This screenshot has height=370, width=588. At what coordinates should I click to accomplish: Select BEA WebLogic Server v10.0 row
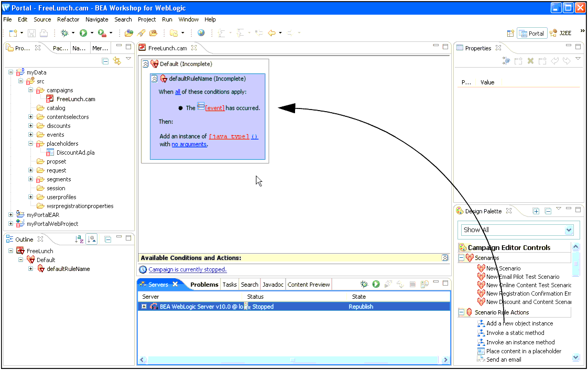293,307
